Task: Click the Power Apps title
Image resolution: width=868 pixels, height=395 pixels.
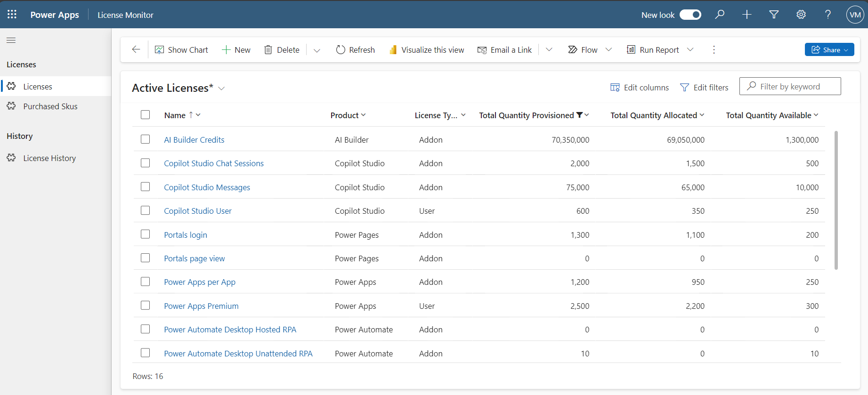Action: tap(55, 15)
